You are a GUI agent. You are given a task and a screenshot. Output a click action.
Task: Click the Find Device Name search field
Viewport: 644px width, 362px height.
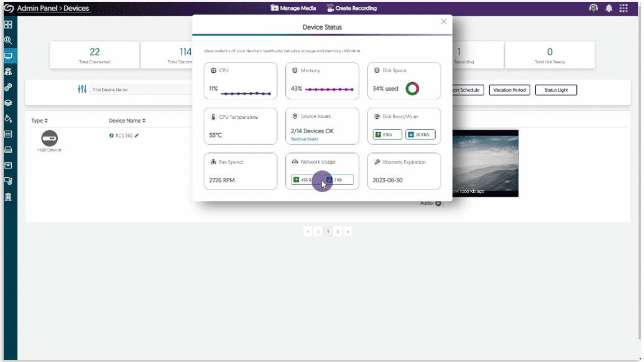(x=140, y=90)
